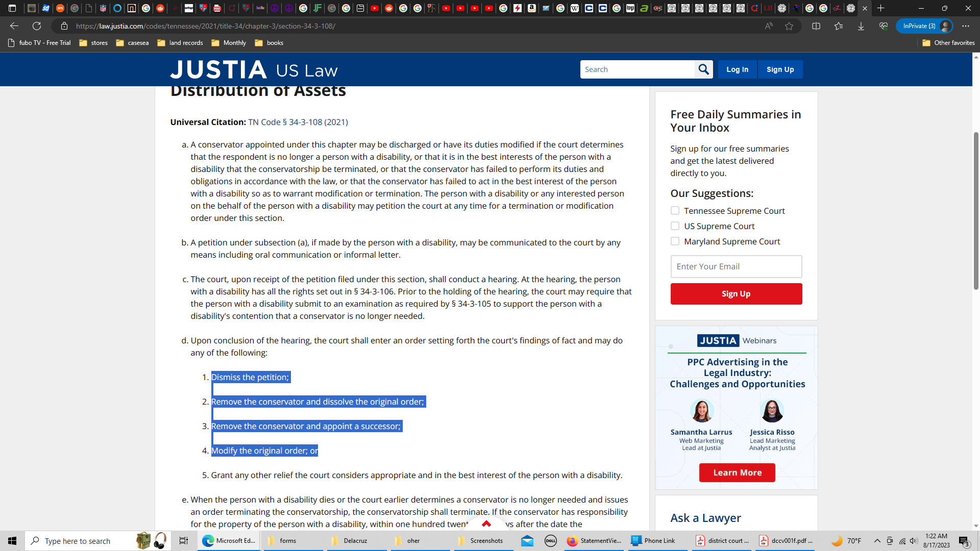Open the fubo TV - Free Trial bookmark

[x=39, y=43]
